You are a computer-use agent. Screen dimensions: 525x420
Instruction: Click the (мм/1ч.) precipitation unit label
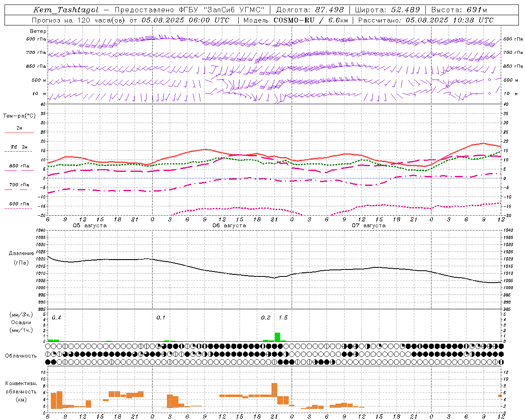coord(21,330)
